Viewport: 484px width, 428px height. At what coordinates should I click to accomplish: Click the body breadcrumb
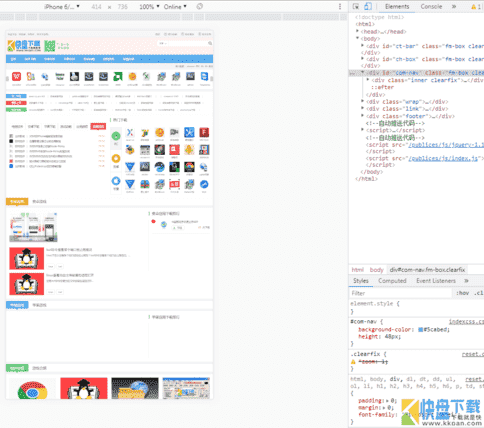tap(376, 270)
